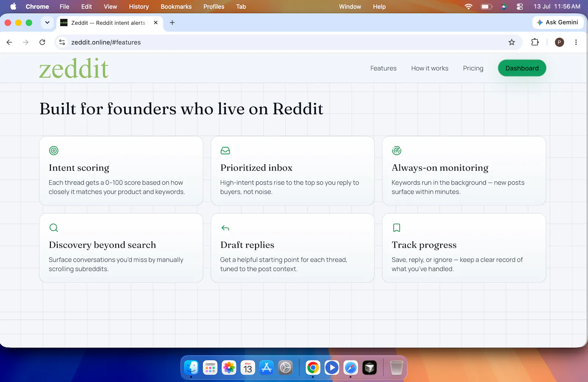Open Finder from the Dock

191,367
